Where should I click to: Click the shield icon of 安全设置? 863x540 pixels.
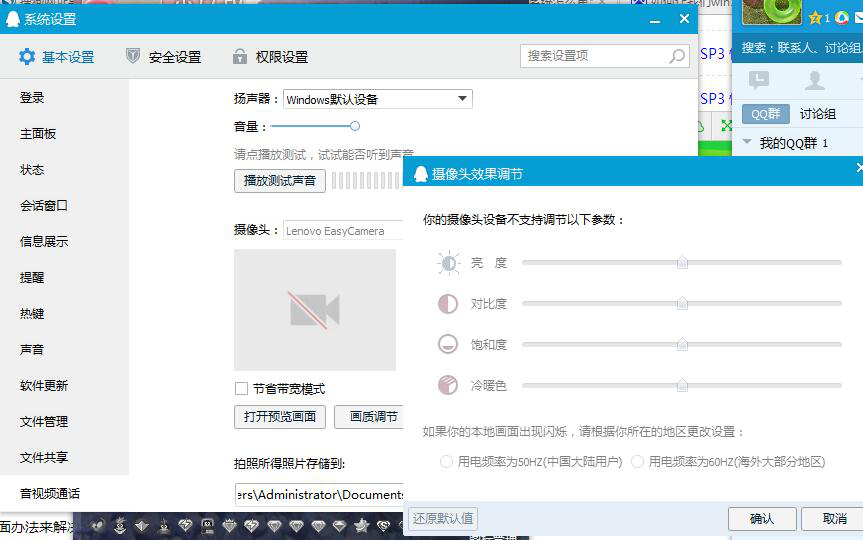133,56
